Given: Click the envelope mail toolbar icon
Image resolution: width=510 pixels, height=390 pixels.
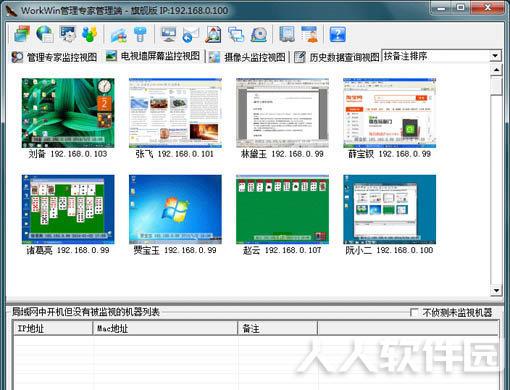Looking at the screenshot, I should 191,34.
